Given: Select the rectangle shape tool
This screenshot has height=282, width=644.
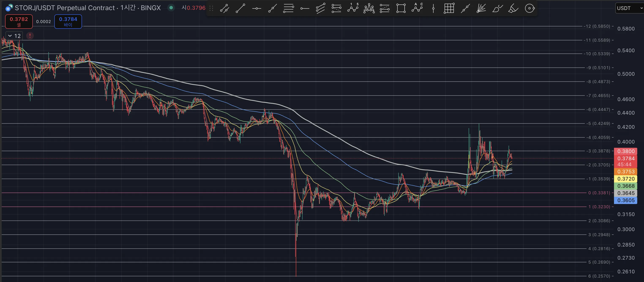Looking at the screenshot, I should pyautogui.click(x=401, y=8).
